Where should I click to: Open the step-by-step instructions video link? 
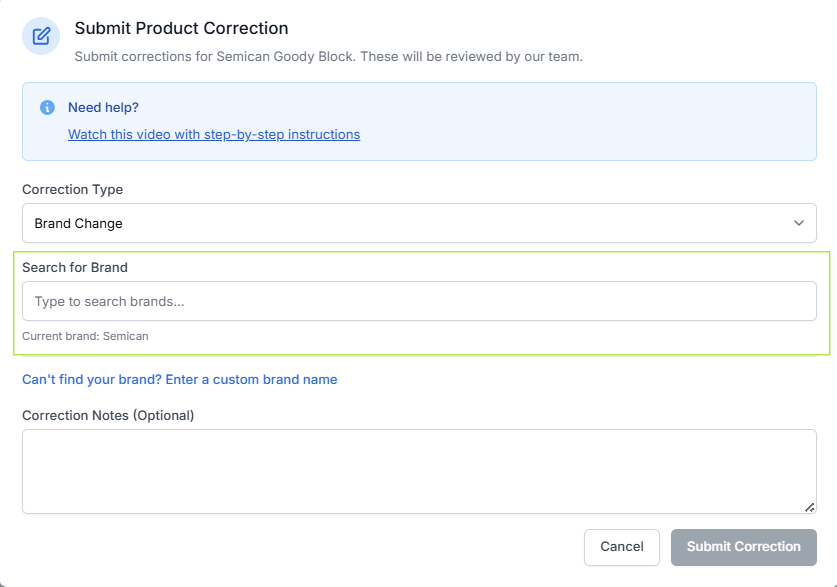[214, 134]
